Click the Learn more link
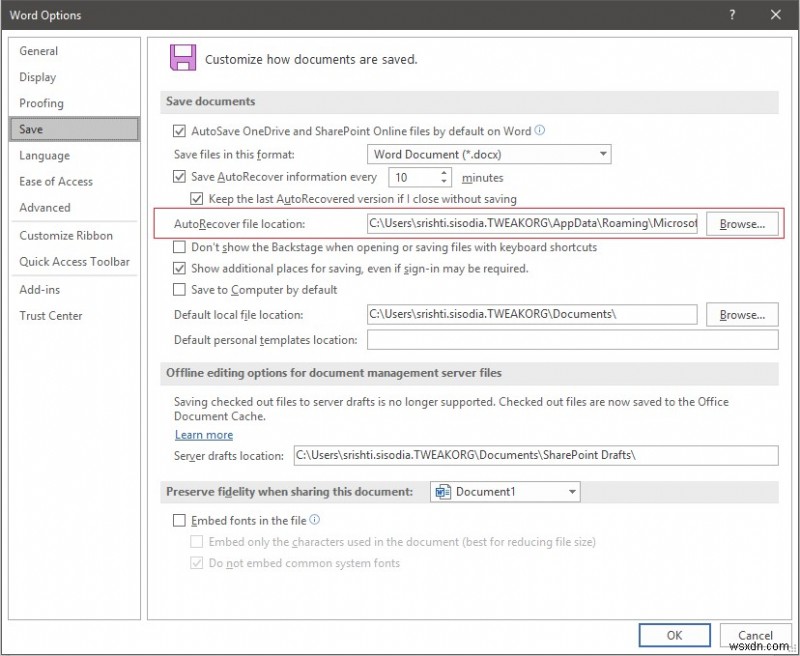800x656 pixels. 204,434
